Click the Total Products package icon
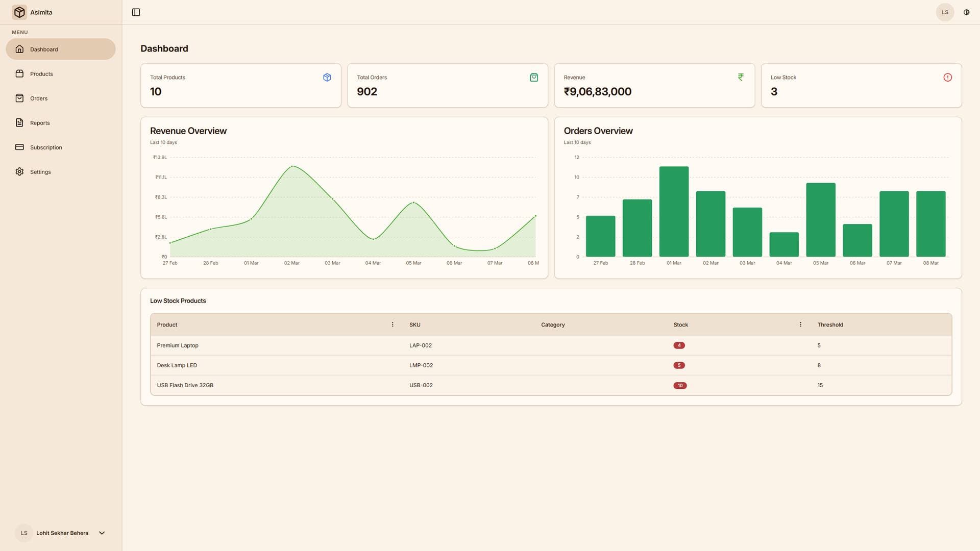The height and width of the screenshot is (551, 980). [x=327, y=77]
